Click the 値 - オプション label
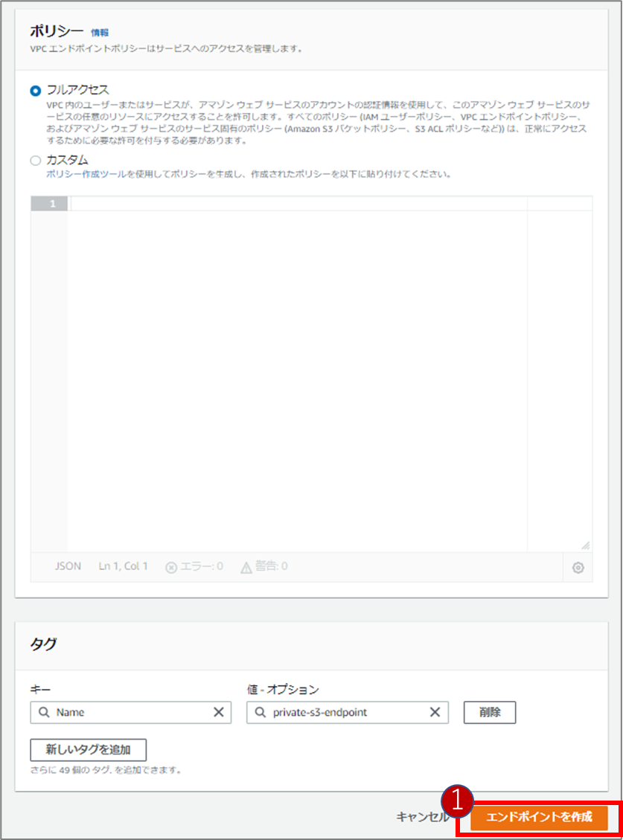This screenshot has width=623, height=840. (x=283, y=690)
